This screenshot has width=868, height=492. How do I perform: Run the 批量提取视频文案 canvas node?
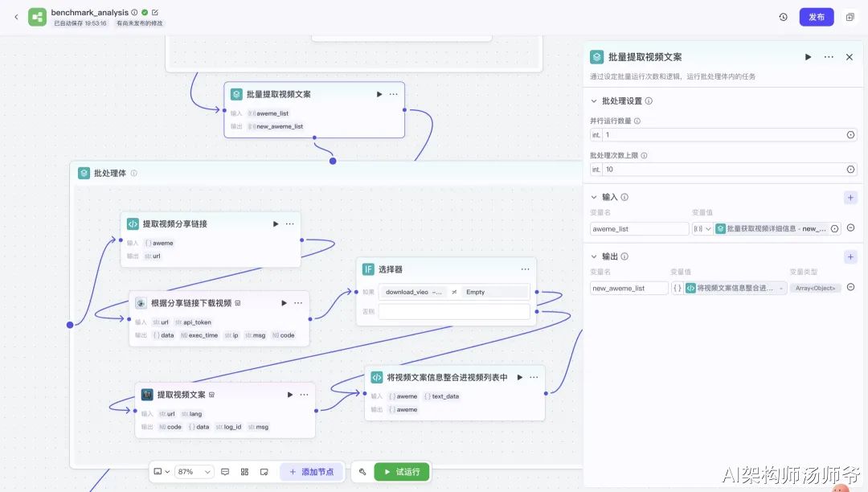[379, 94]
